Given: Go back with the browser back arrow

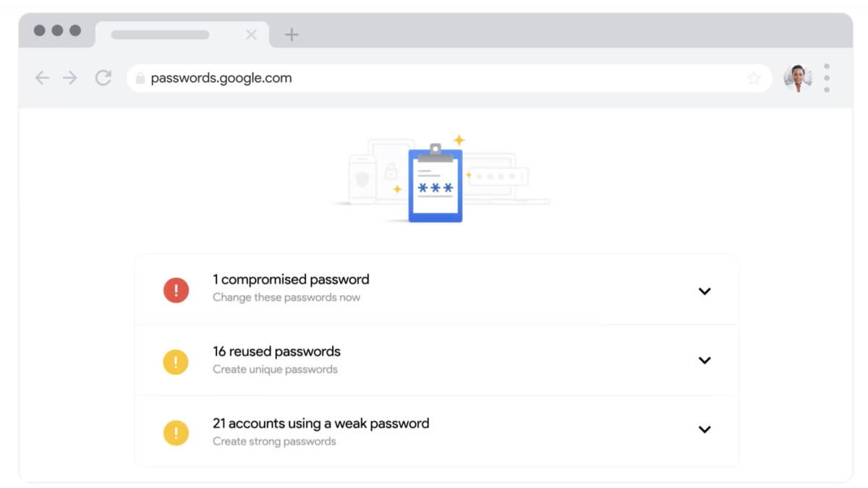Looking at the screenshot, I should coord(42,78).
